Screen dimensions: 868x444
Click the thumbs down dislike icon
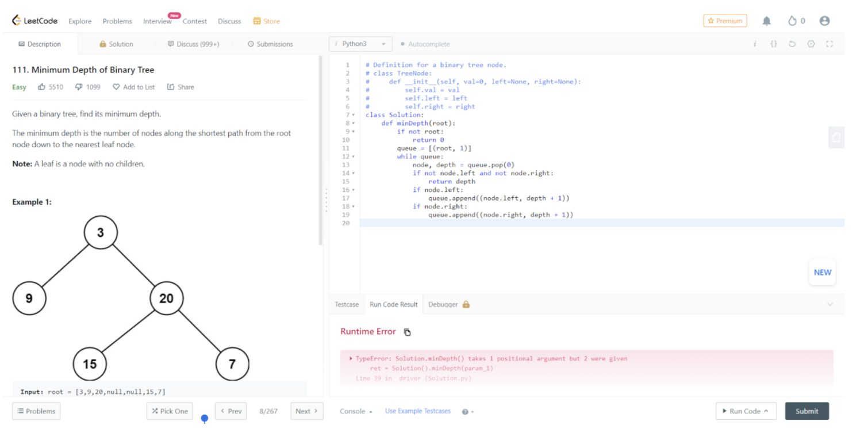[x=79, y=87]
